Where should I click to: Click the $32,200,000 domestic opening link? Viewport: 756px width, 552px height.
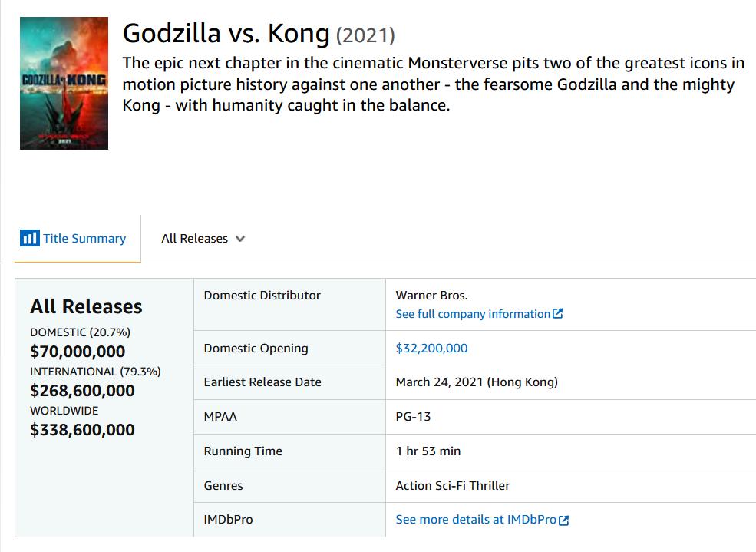[431, 348]
